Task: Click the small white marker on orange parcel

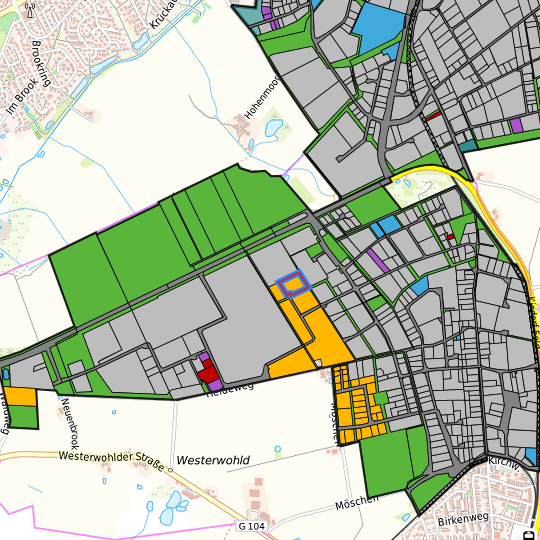Action: coord(319,363)
